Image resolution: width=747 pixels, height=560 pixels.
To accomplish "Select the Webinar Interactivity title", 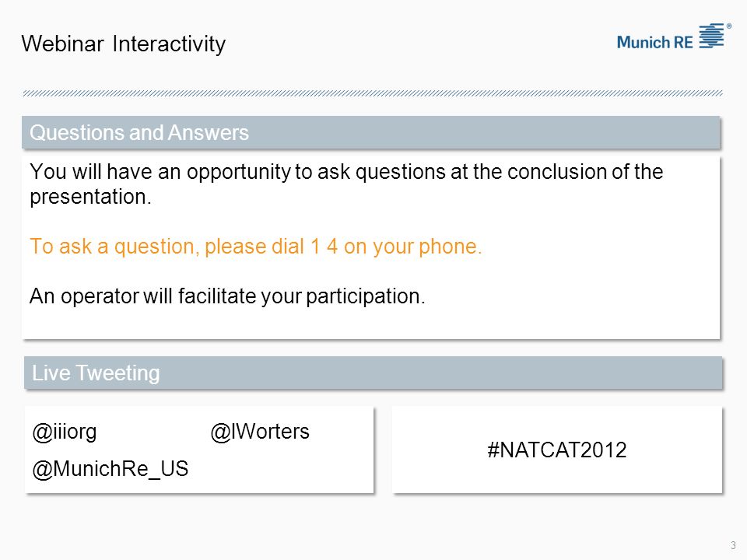I will click(x=124, y=44).
